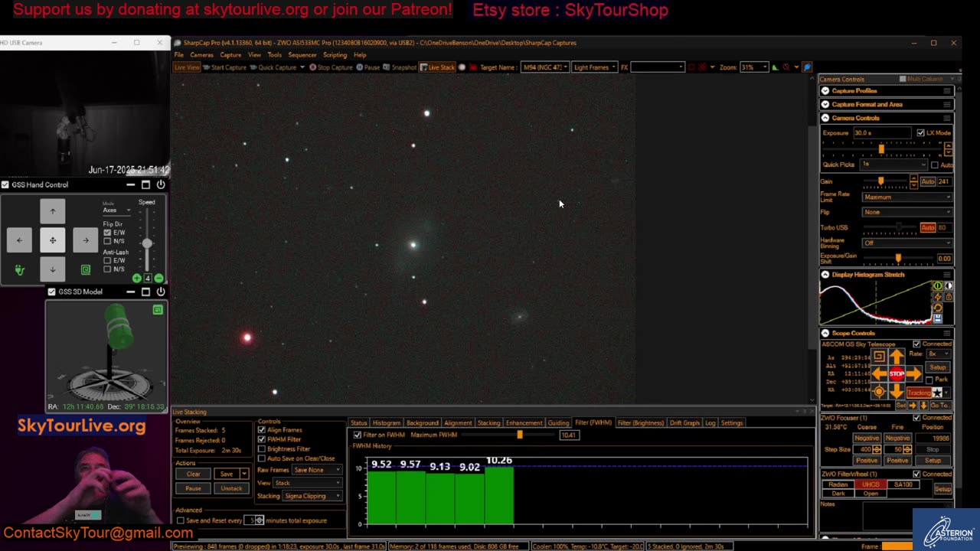Screen dimensions: 980x551
Task: Open the Stacking Sigma Clipping dropdown
Action: (x=312, y=496)
